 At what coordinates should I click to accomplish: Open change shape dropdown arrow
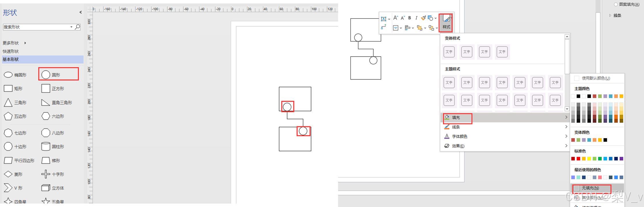click(x=435, y=18)
